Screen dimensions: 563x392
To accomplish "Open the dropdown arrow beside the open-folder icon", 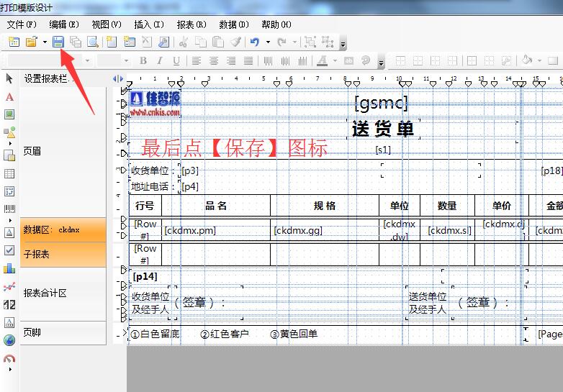I will coord(45,42).
